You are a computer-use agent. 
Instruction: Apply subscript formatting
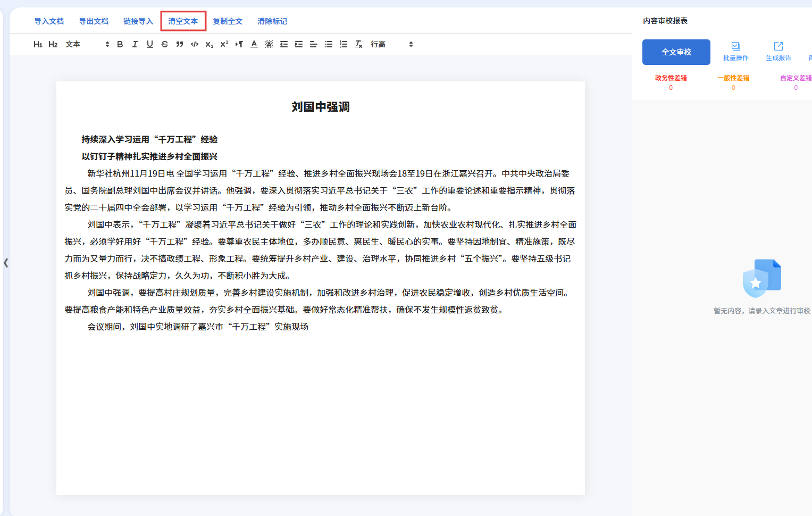pyautogui.click(x=210, y=44)
